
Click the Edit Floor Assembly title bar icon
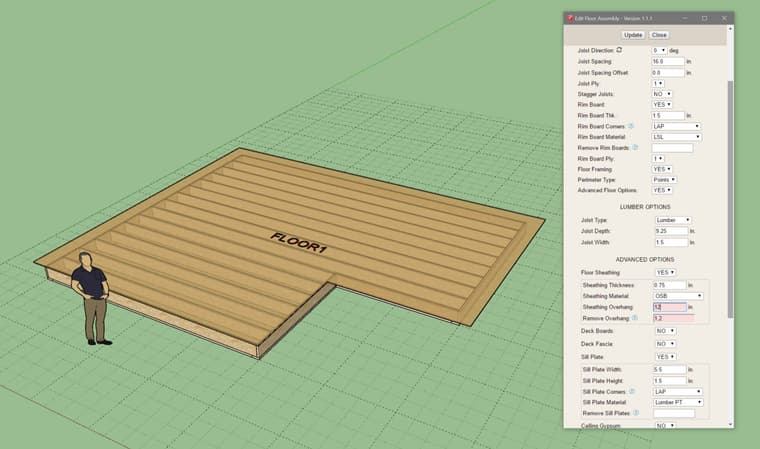570,18
